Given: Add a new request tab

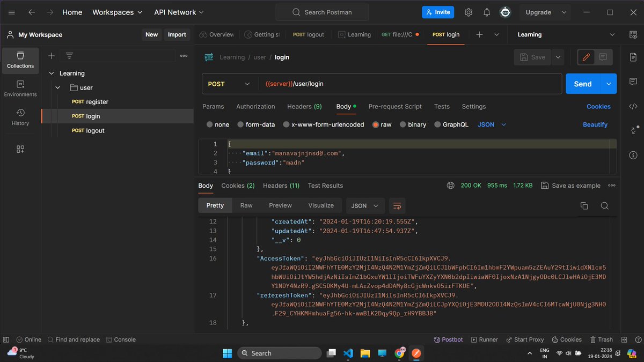Looking at the screenshot, I should 480,34.
